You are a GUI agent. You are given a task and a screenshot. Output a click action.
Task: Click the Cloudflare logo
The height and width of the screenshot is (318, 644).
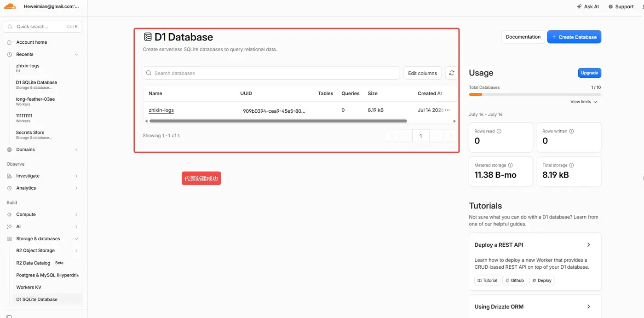(x=10, y=6)
